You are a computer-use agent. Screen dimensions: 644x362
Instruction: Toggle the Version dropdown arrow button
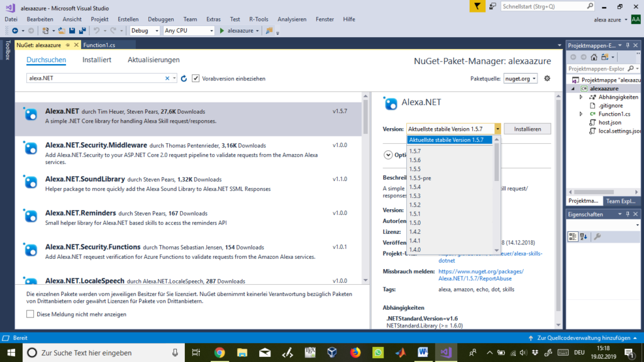pos(497,129)
